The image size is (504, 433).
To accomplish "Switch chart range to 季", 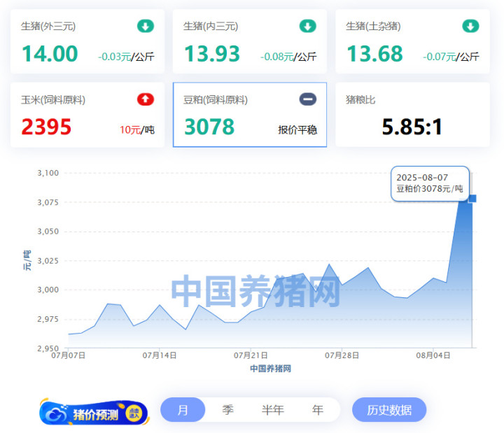I will (x=227, y=410).
